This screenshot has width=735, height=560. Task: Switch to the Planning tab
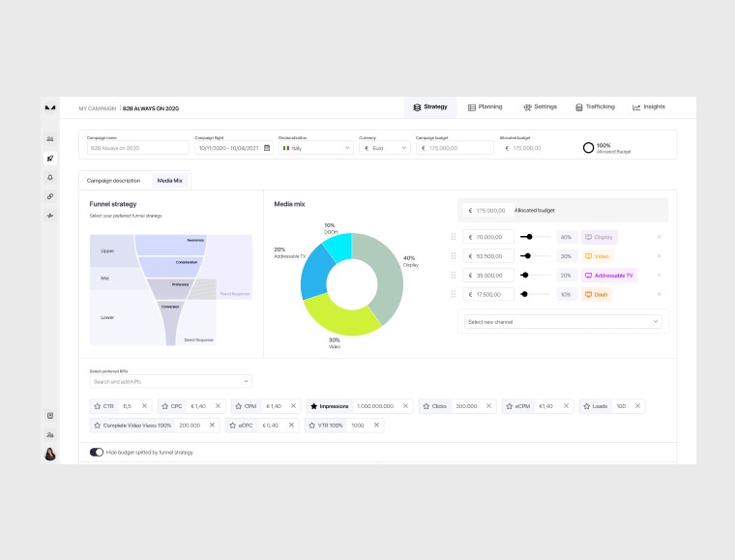(485, 107)
